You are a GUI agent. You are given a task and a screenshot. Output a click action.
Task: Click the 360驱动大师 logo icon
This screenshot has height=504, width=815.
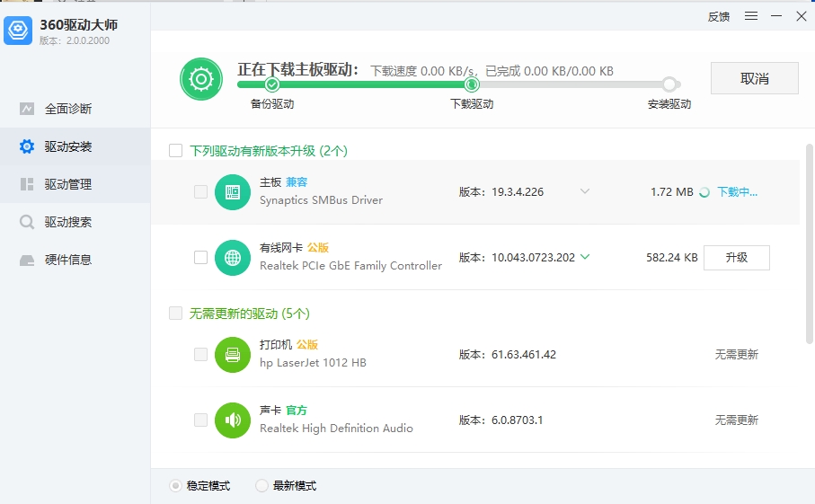coord(18,31)
